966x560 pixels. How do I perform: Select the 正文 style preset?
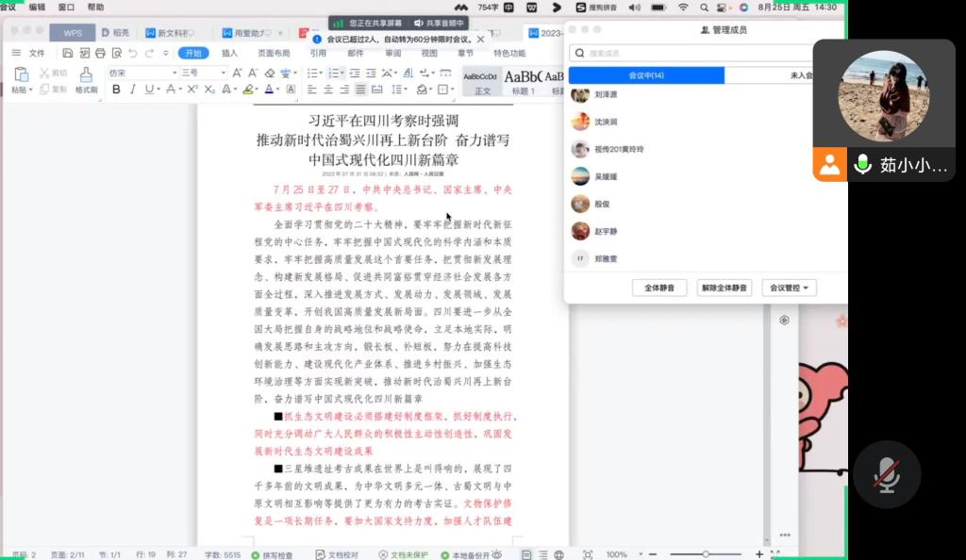point(480,82)
